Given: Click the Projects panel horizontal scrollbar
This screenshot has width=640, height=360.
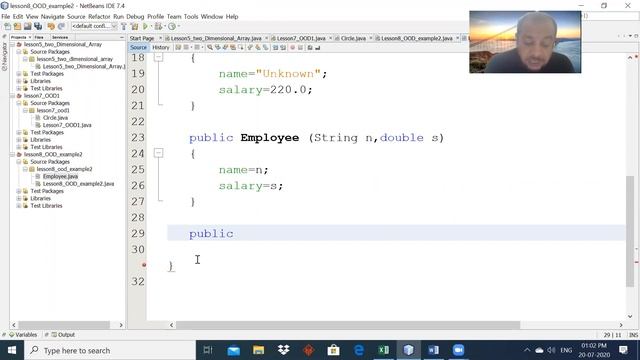Looking at the screenshot, I should [64, 325].
